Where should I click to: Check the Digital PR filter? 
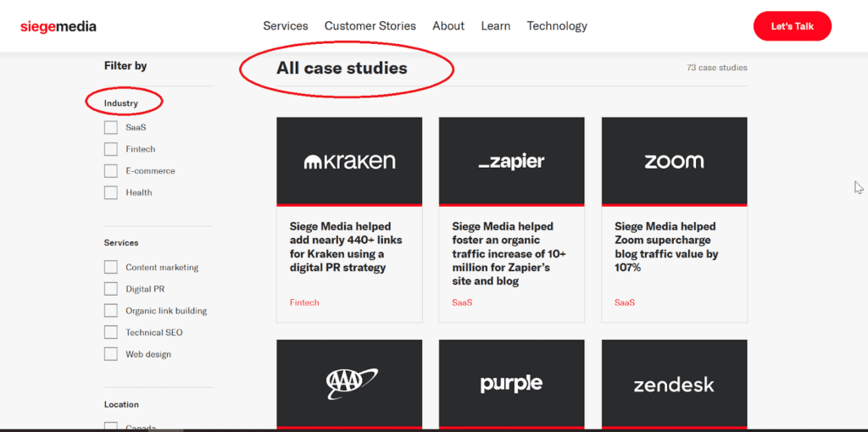coord(111,289)
